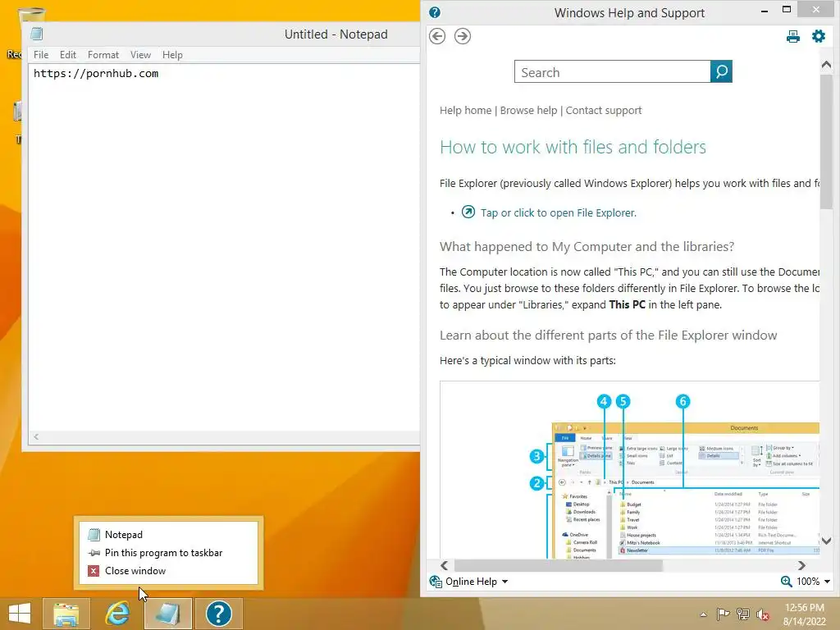
Task: Choose Close window in the jump list
Action: (168, 571)
